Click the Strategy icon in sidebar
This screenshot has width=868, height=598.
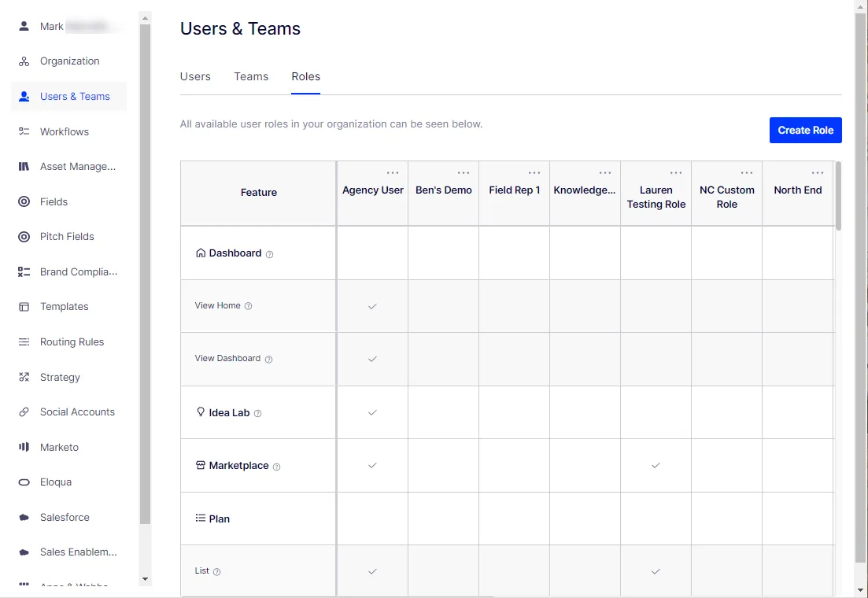[x=24, y=377]
